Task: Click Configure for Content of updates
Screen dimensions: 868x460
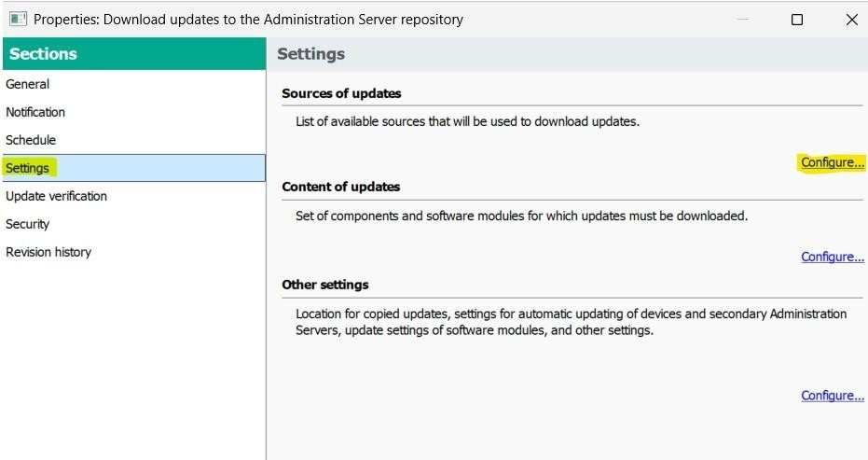Action: pos(832,257)
